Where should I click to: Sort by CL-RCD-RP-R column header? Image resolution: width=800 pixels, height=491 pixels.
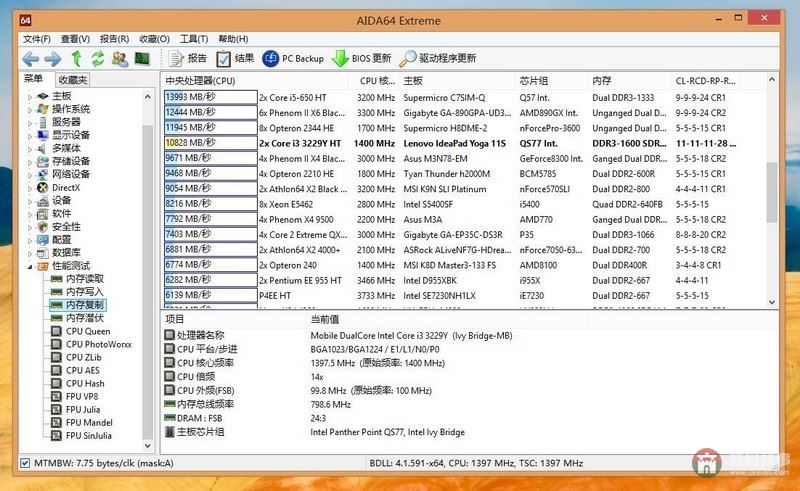coord(706,81)
